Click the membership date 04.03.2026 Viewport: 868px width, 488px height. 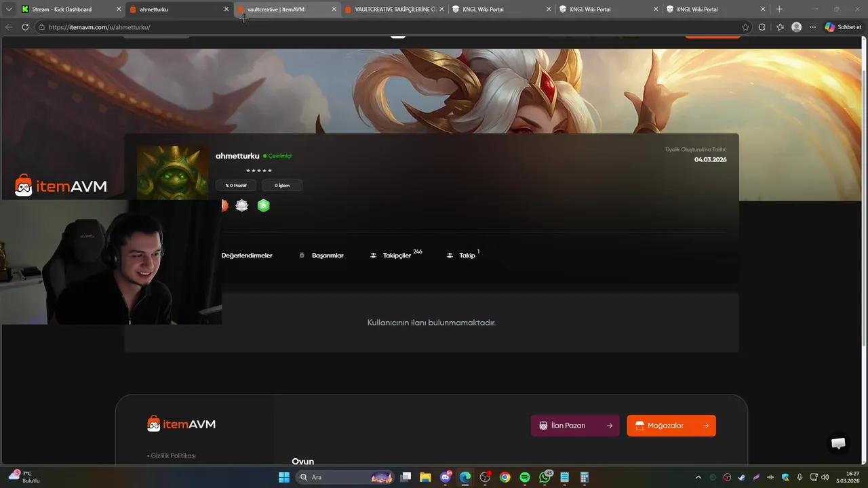[710, 160]
